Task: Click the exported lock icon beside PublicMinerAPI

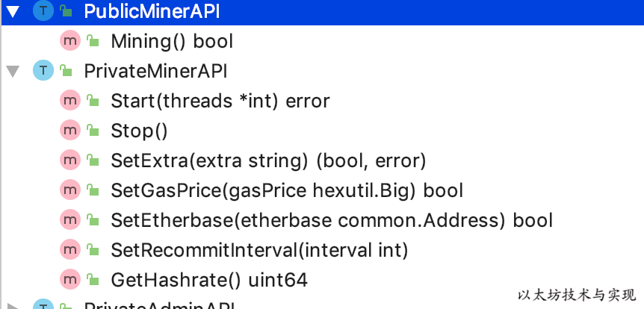Action: click(x=66, y=10)
